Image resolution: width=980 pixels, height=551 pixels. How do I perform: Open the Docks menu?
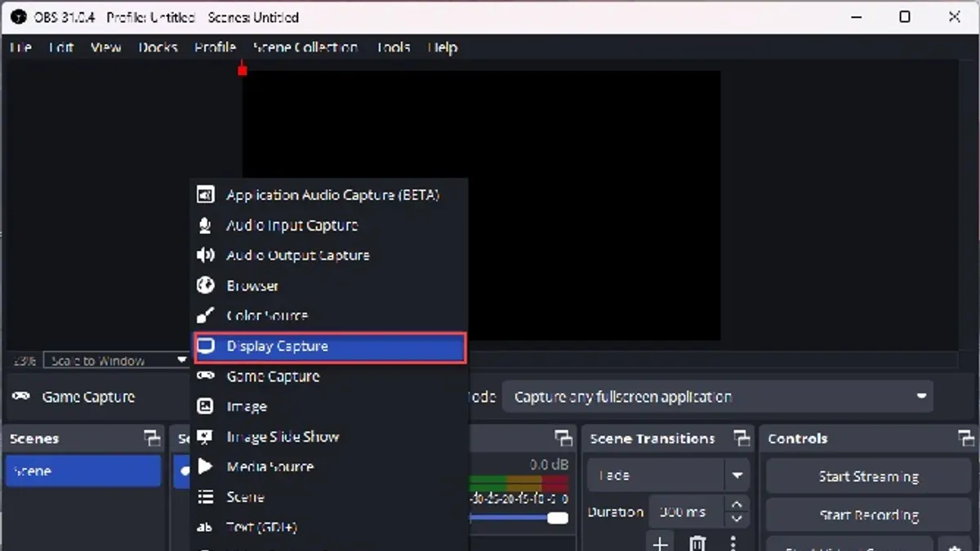158,47
